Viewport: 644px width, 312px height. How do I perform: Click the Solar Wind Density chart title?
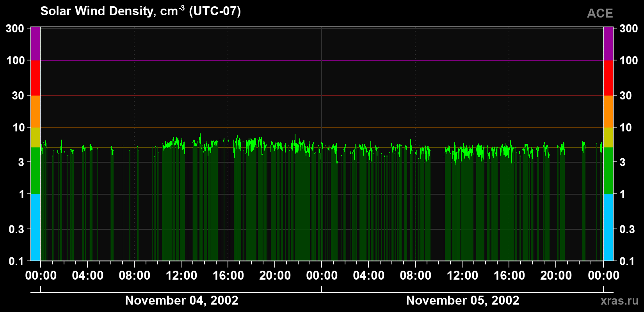(x=141, y=11)
